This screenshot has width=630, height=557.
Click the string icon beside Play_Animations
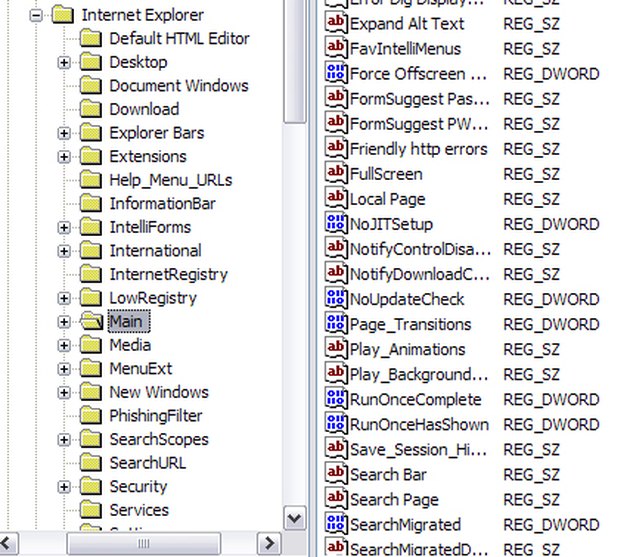[x=335, y=349]
